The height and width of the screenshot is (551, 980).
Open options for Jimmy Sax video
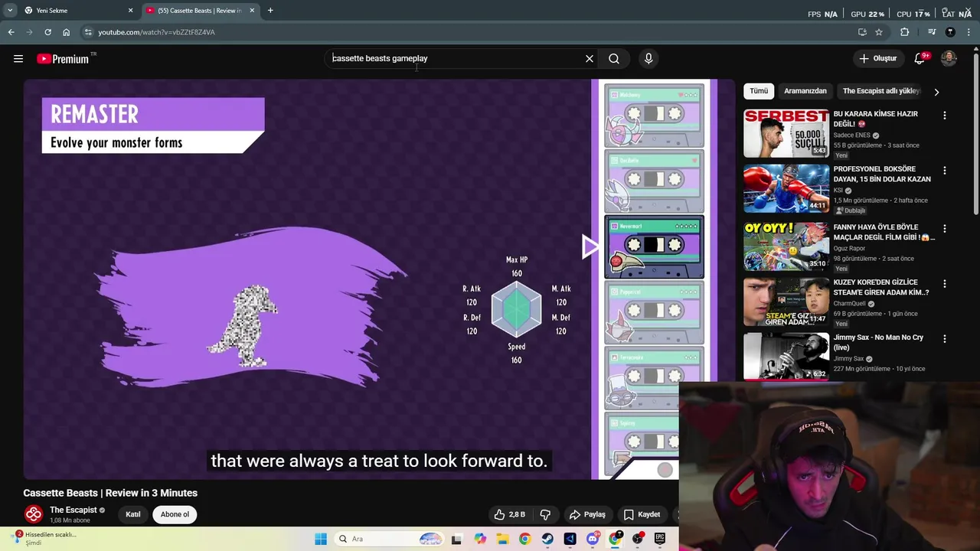tap(944, 338)
